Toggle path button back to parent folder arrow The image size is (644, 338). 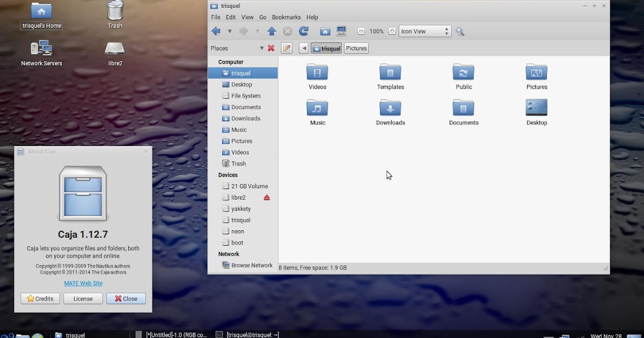pos(304,48)
